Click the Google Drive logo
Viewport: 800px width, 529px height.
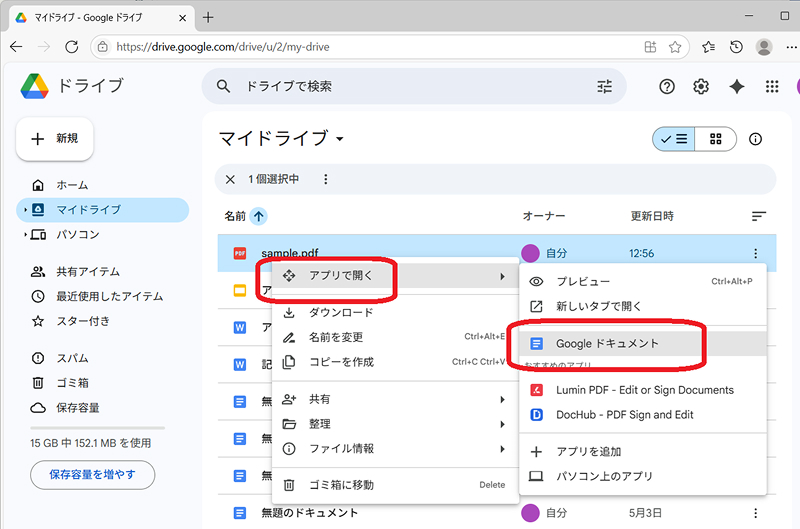tap(35, 86)
